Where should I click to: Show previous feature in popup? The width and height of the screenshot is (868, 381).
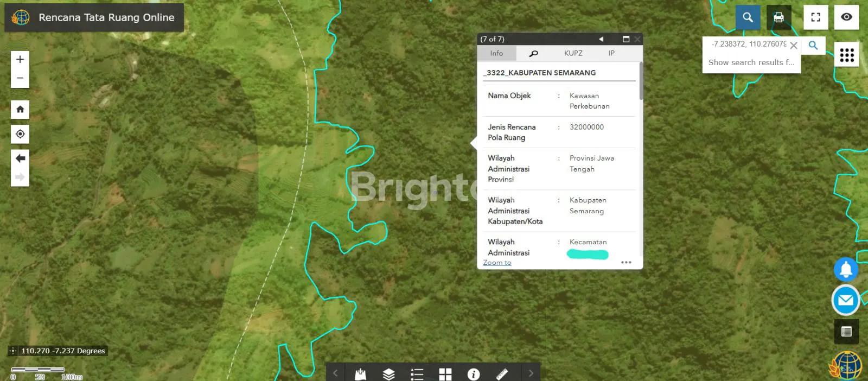coord(601,39)
